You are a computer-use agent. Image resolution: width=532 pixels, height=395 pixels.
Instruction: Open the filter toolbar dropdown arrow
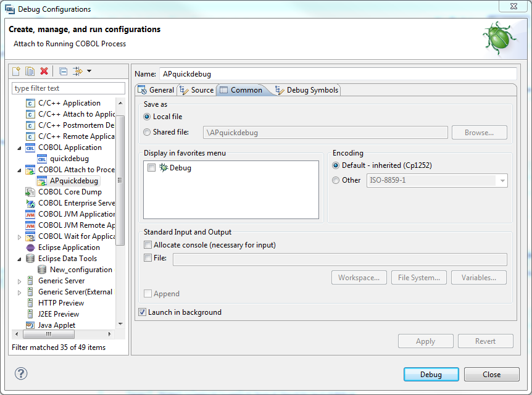point(89,72)
